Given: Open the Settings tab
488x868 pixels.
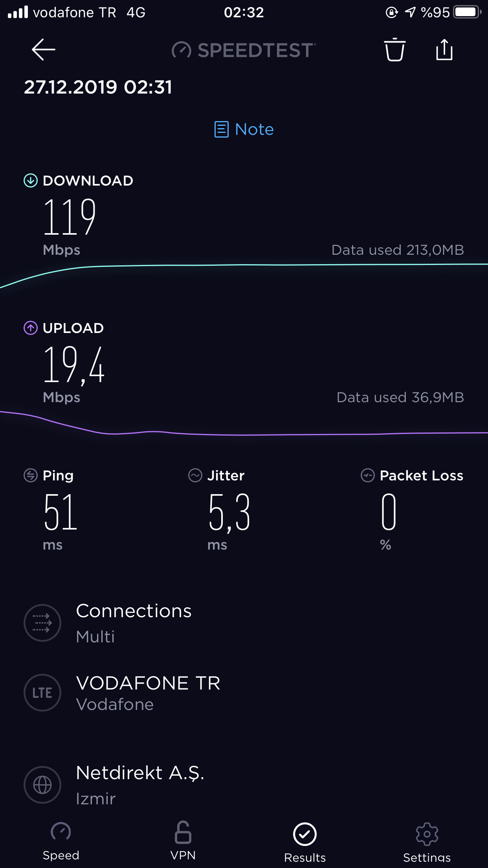Looking at the screenshot, I should (x=427, y=842).
